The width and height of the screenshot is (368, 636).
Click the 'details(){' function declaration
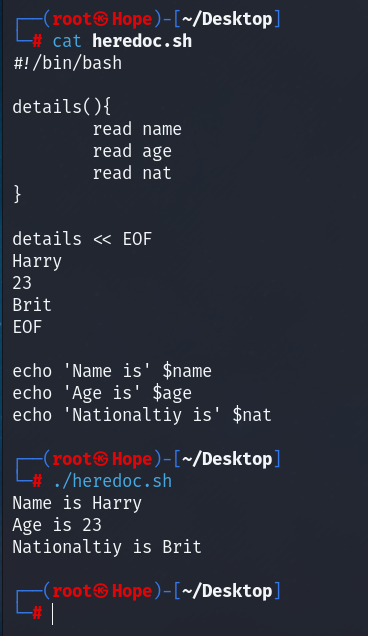click(x=62, y=107)
